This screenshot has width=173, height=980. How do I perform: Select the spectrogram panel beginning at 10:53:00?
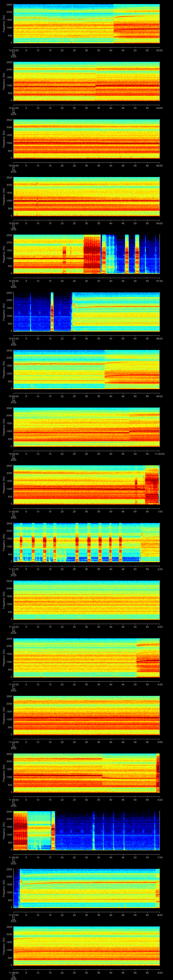point(86,81)
